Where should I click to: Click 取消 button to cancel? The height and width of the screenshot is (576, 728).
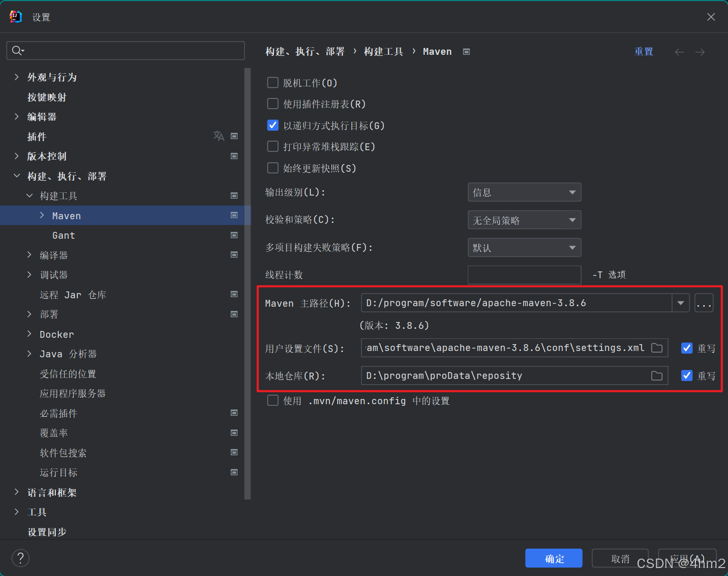click(x=620, y=558)
